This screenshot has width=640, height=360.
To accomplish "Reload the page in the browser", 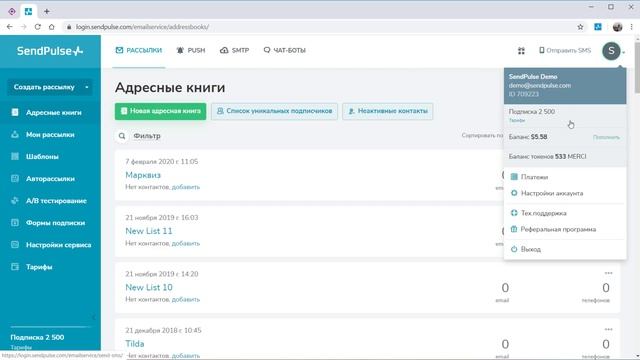I will click(38, 27).
